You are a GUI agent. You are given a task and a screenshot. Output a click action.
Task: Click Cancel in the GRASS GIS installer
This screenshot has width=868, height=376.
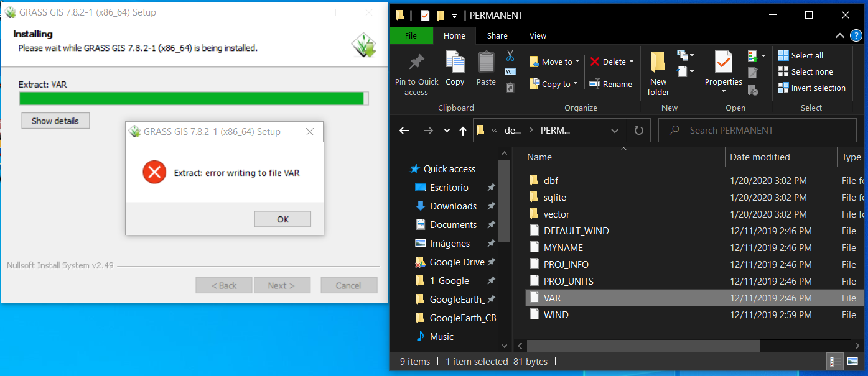[348, 285]
